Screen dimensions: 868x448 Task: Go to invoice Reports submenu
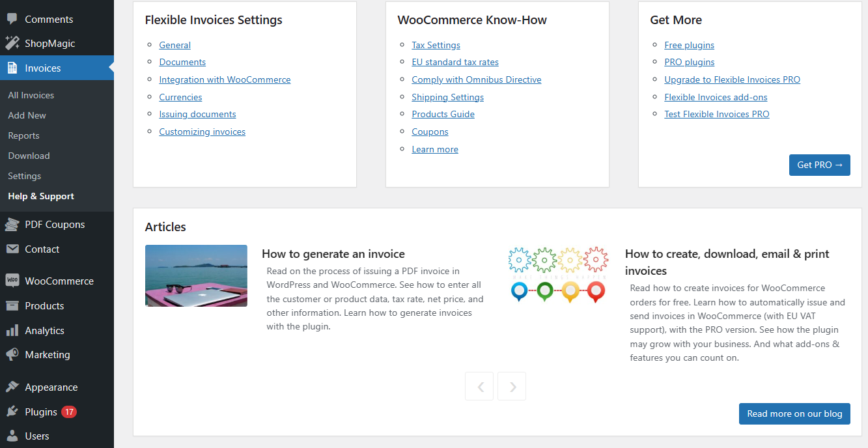[x=23, y=135]
